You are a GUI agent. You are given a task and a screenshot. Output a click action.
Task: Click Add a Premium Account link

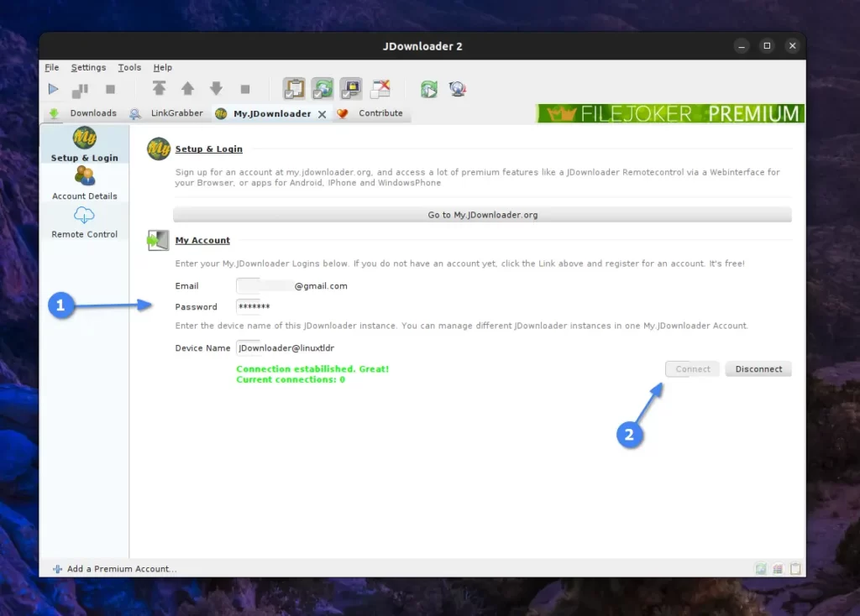pyautogui.click(x=122, y=569)
